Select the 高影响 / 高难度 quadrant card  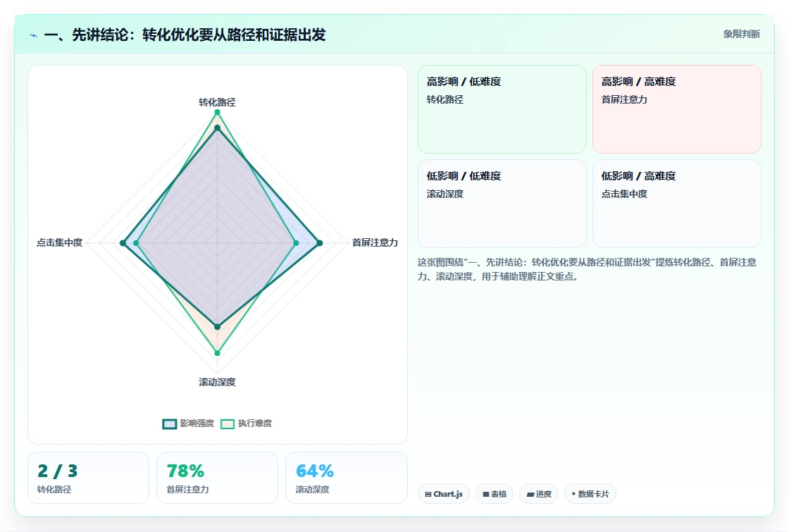coord(677,109)
